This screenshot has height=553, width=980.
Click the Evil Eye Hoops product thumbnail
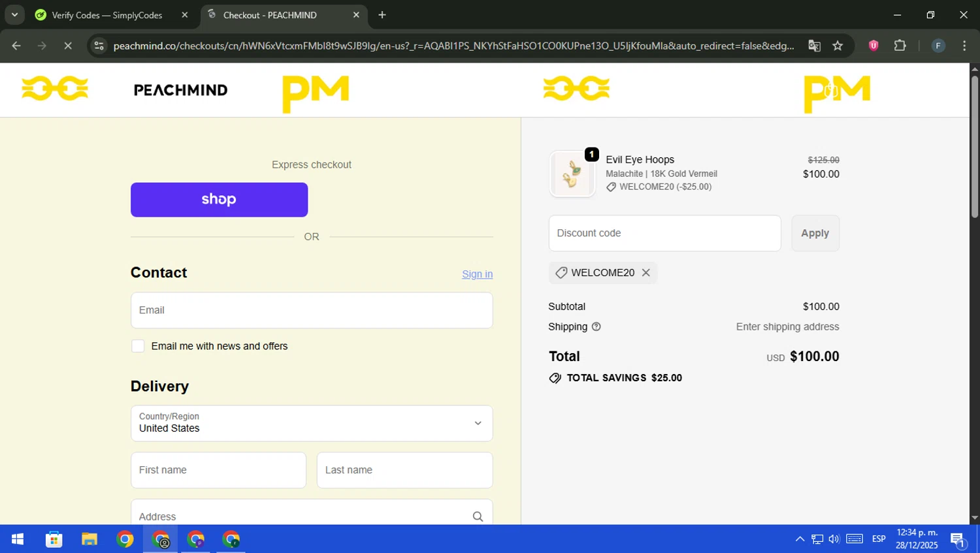(x=572, y=174)
